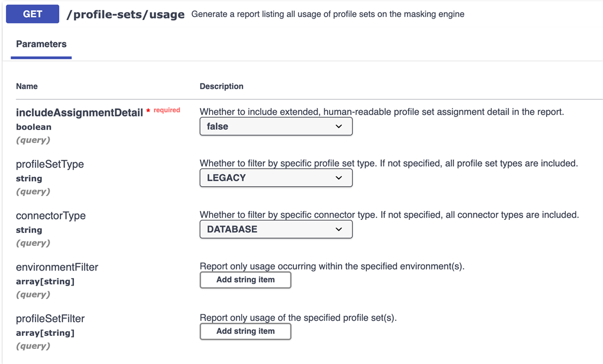Screen dimensions: 603x364
Task: Select the environmentFilter parameter name
Action: pyautogui.click(x=57, y=267)
